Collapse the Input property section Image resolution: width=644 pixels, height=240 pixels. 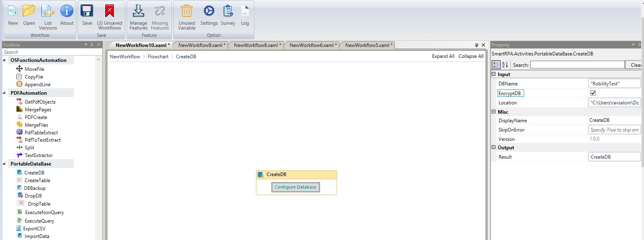[493, 74]
